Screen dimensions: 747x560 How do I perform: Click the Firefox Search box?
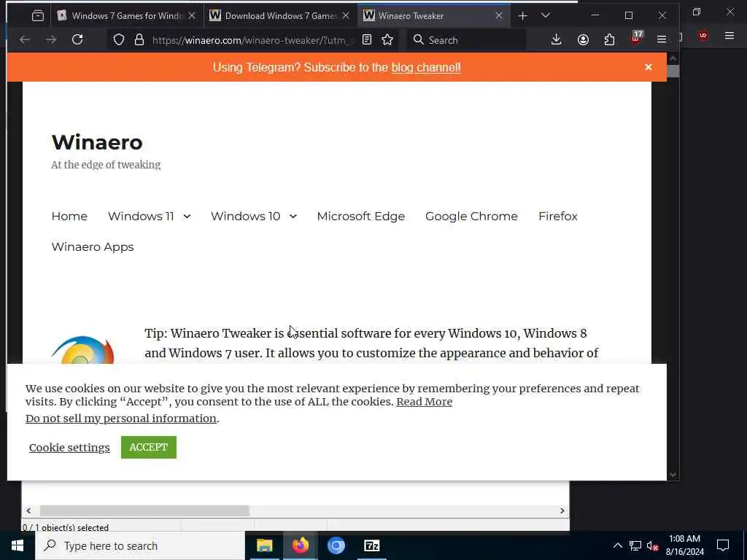(467, 40)
